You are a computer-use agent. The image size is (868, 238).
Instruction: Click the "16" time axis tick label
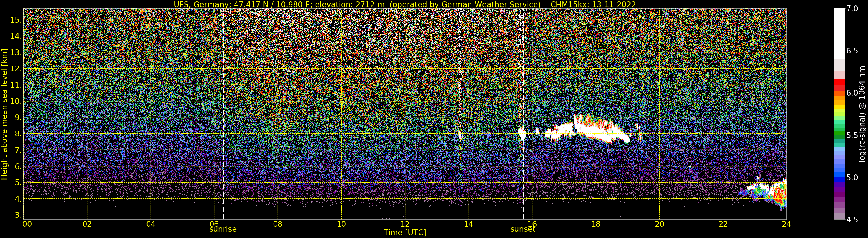pyautogui.click(x=532, y=224)
